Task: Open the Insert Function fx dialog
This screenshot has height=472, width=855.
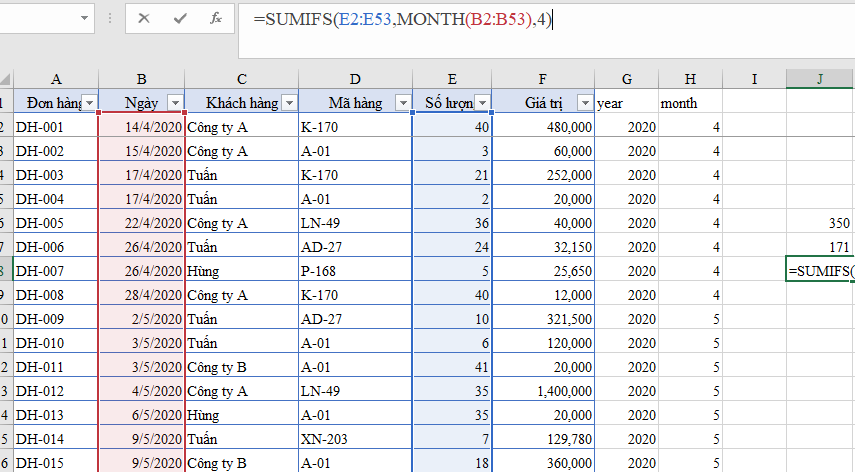Action: 215,18
